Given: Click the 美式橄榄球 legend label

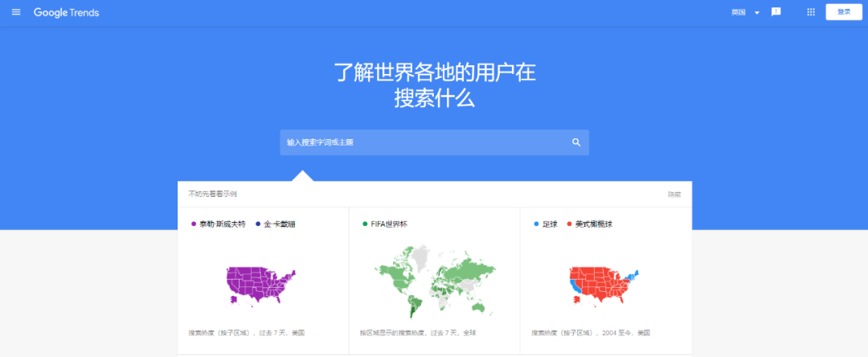Looking at the screenshot, I should pos(593,224).
